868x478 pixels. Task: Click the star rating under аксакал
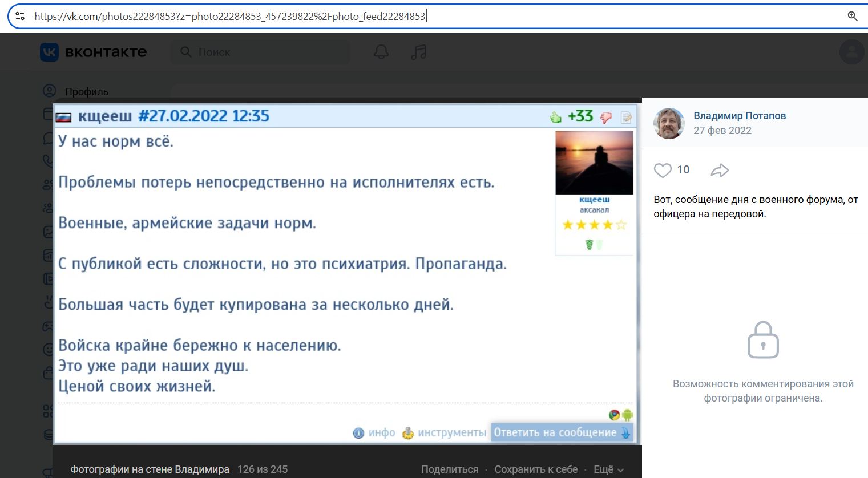point(594,225)
